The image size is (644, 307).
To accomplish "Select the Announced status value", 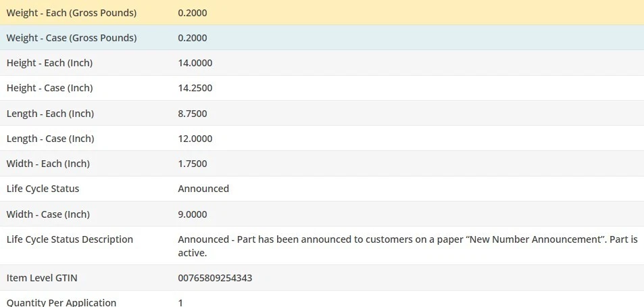I will pyautogui.click(x=203, y=189).
